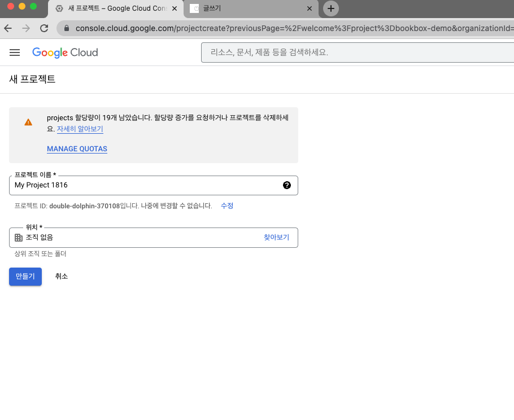514x420 pixels.
Task: Click the 새 프로젝트 page heading
Action: coord(32,79)
